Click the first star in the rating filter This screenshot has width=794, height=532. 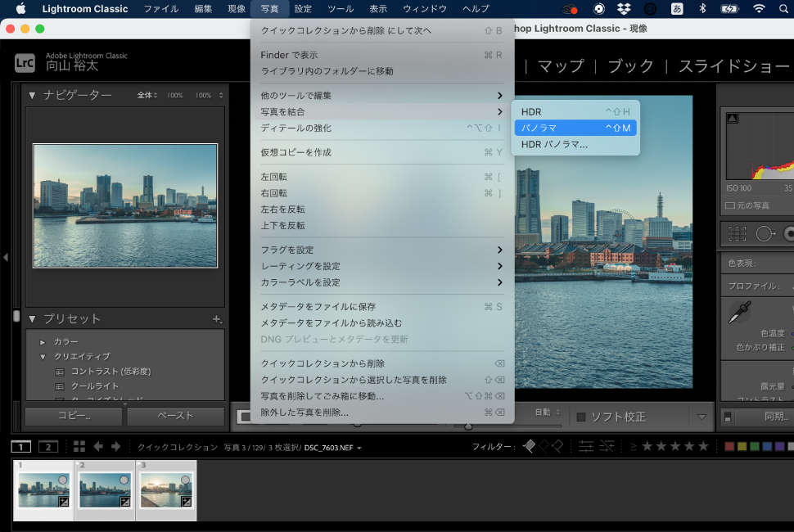[x=647, y=446]
